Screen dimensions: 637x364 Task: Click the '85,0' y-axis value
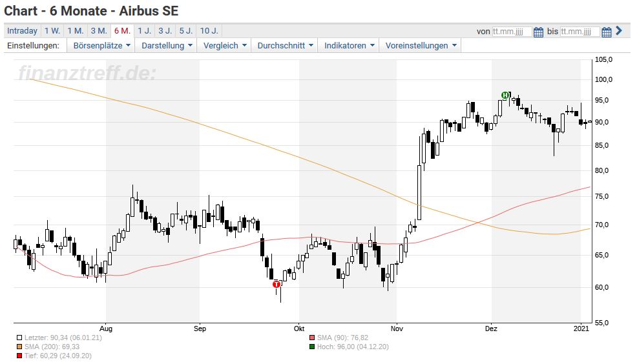pos(601,145)
